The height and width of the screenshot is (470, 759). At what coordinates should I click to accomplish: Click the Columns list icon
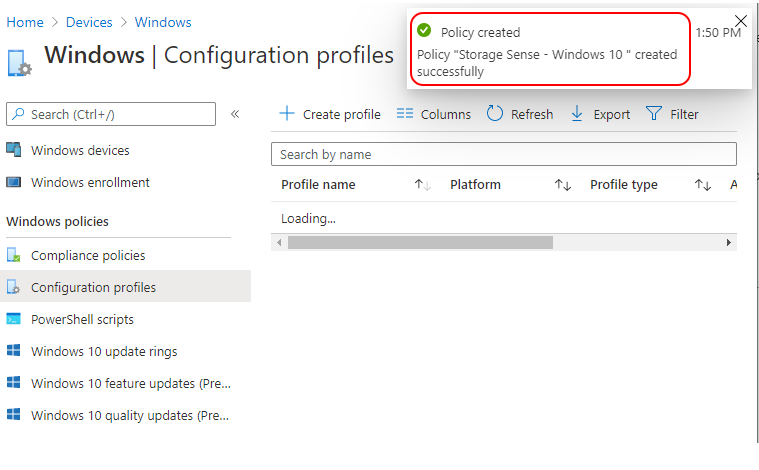[405, 113]
